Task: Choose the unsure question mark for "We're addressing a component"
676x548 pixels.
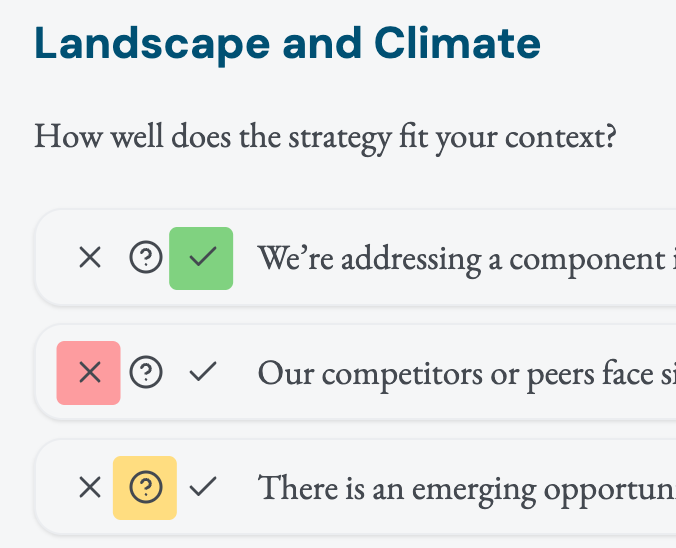Action: (x=146, y=259)
